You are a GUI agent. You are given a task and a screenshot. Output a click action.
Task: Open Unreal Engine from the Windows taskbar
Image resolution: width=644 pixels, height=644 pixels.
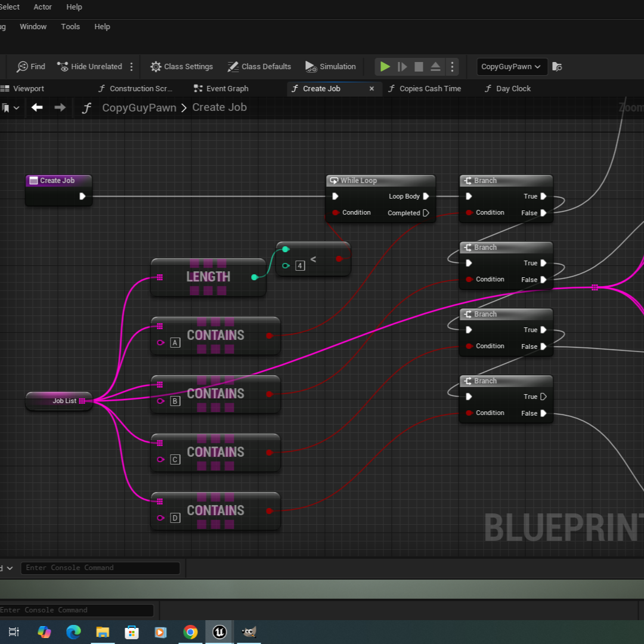[x=219, y=632]
